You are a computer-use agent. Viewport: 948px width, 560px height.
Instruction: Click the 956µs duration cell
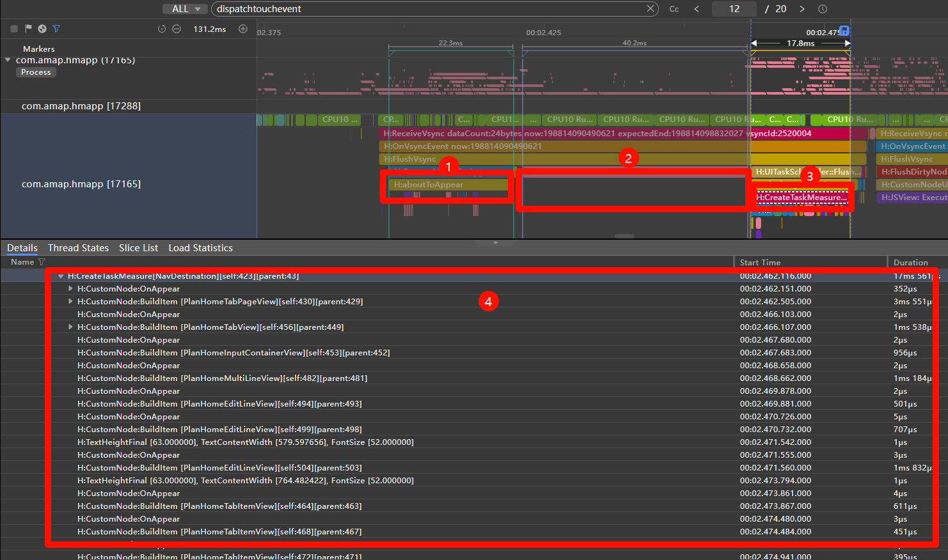click(905, 353)
